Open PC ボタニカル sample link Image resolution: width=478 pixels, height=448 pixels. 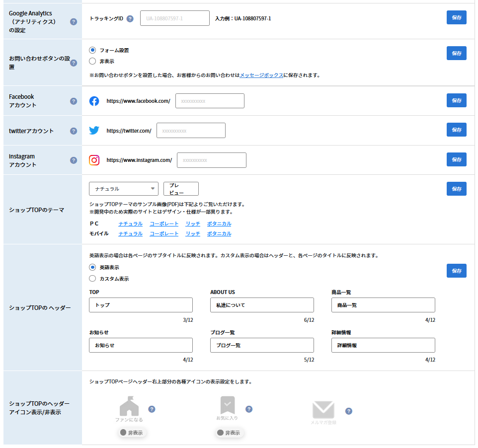pyautogui.click(x=219, y=224)
